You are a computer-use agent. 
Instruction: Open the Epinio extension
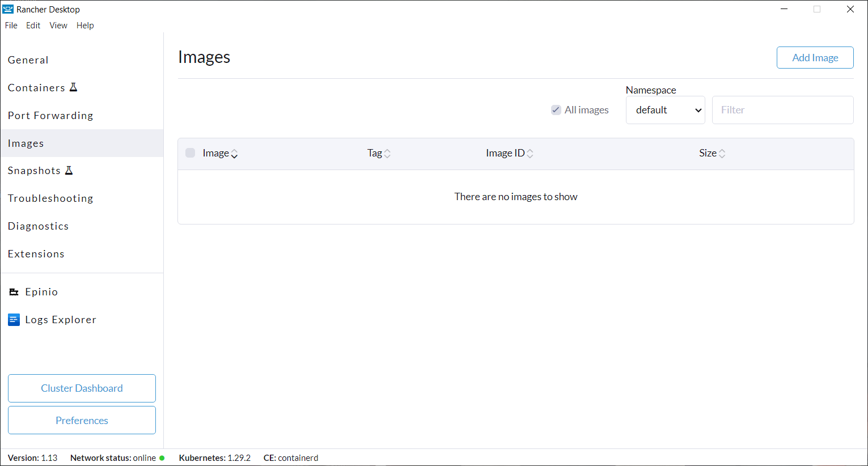tap(82, 292)
